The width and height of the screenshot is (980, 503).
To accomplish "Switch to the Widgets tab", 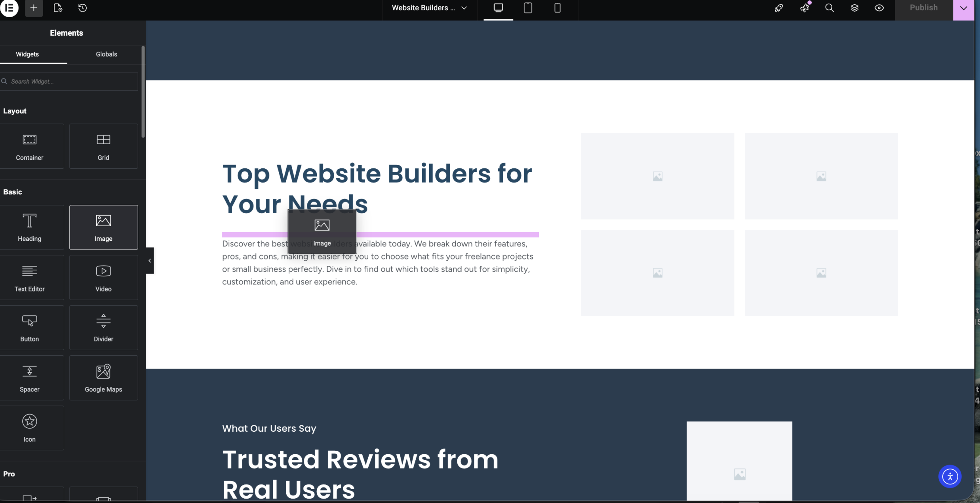I will coord(27,54).
